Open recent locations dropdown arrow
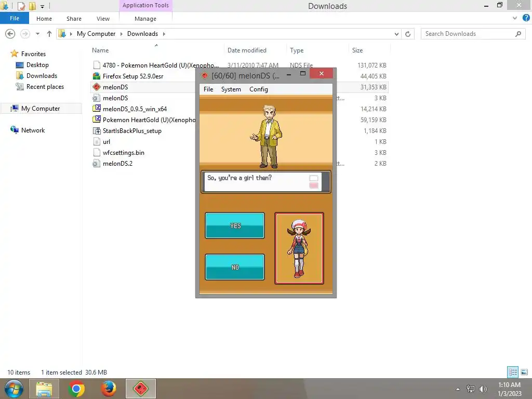Image resolution: width=532 pixels, height=399 pixels. pyautogui.click(x=37, y=34)
